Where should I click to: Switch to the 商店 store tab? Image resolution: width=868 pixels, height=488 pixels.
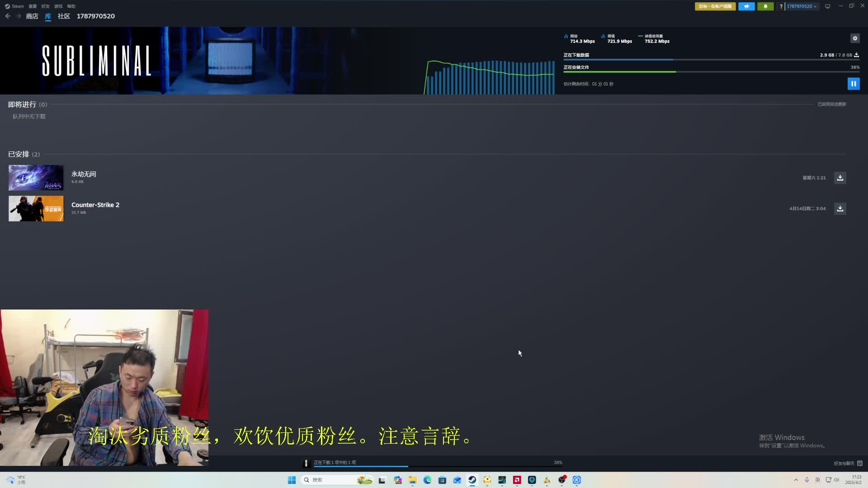(x=32, y=16)
